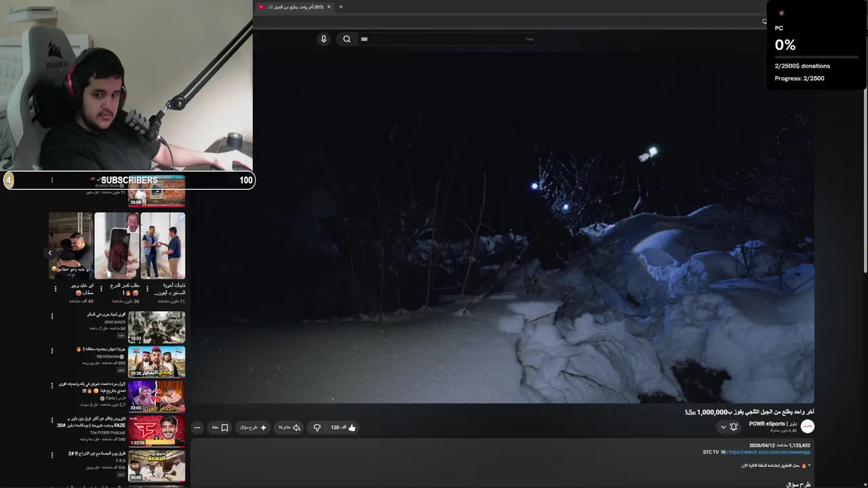Open the short with two men hugging
The image size is (868, 488).
[x=71, y=245]
